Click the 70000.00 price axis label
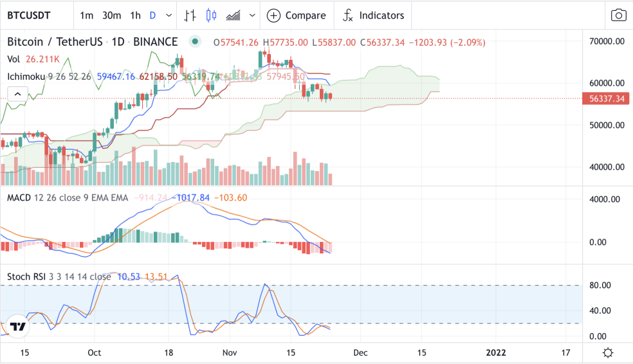The width and height of the screenshot is (633, 364). tap(607, 41)
